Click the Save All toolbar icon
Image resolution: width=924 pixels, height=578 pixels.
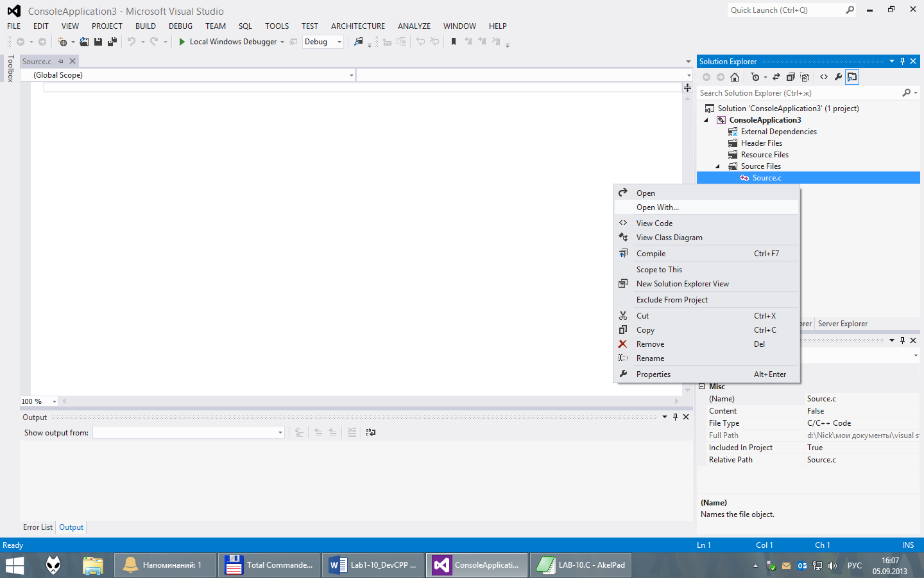(112, 42)
